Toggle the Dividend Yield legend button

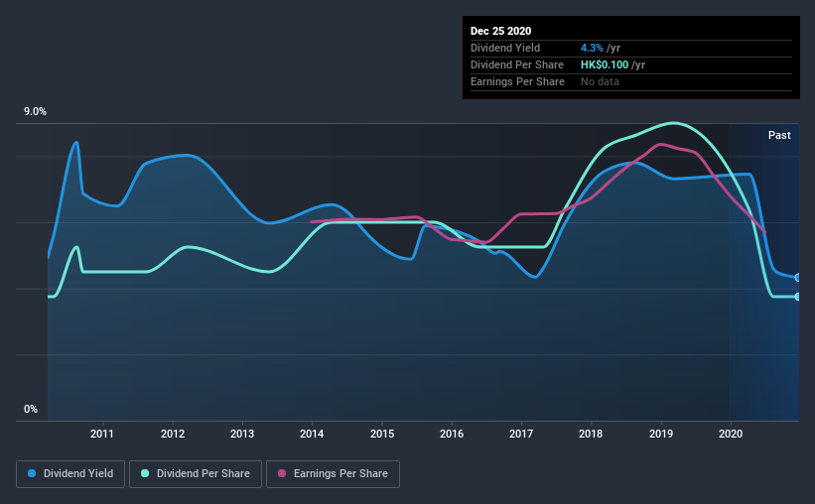[70, 474]
